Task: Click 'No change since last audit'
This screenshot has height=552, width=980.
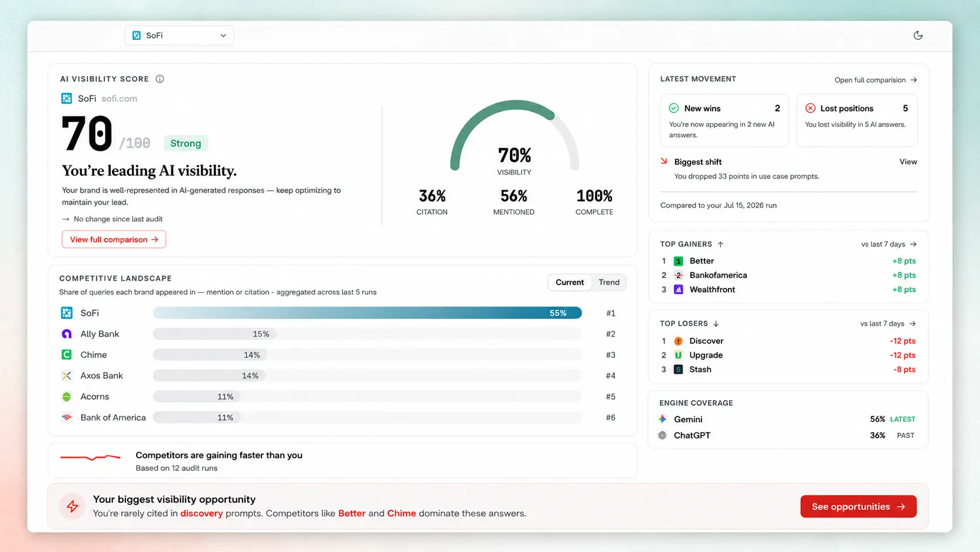Action: coord(118,219)
